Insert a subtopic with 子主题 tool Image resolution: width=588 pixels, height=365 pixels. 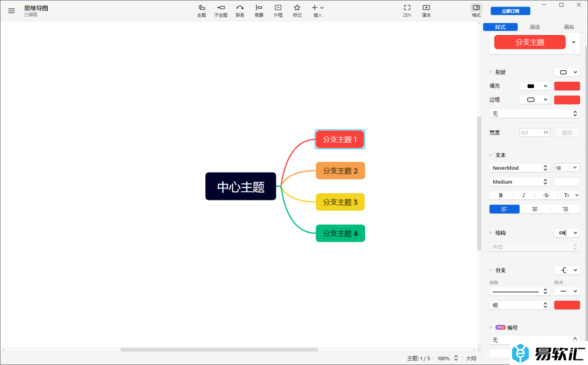[x=221, y=11]
